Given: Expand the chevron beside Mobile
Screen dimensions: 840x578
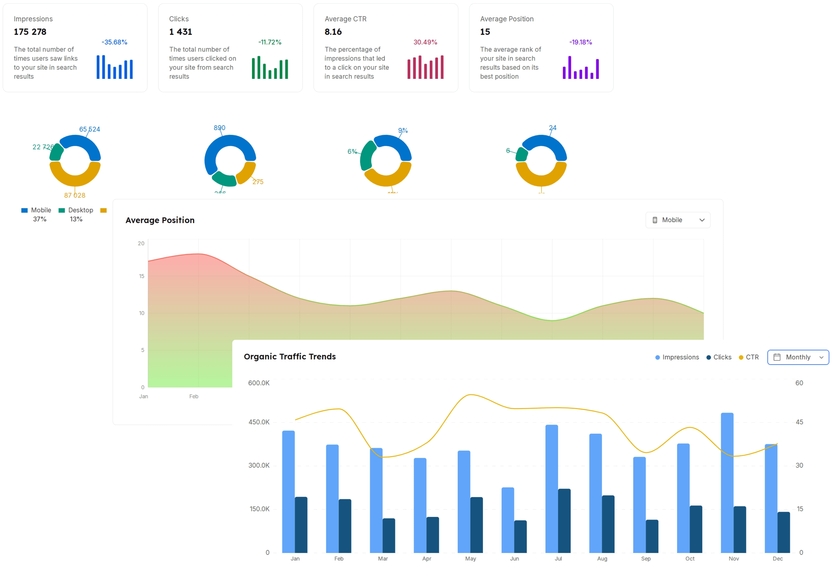Looking at the screenshot, I should point(702,220).
